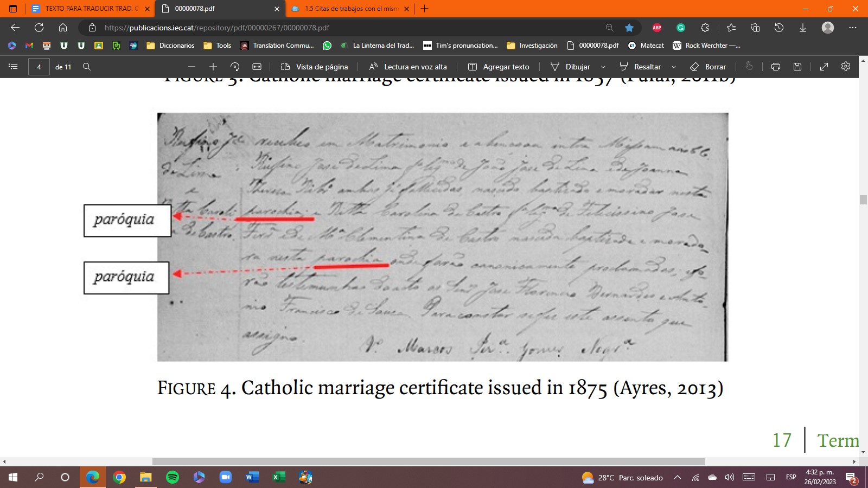868x488 pixels.
Task: Open PDF settings gear
Action: (846, 66)
